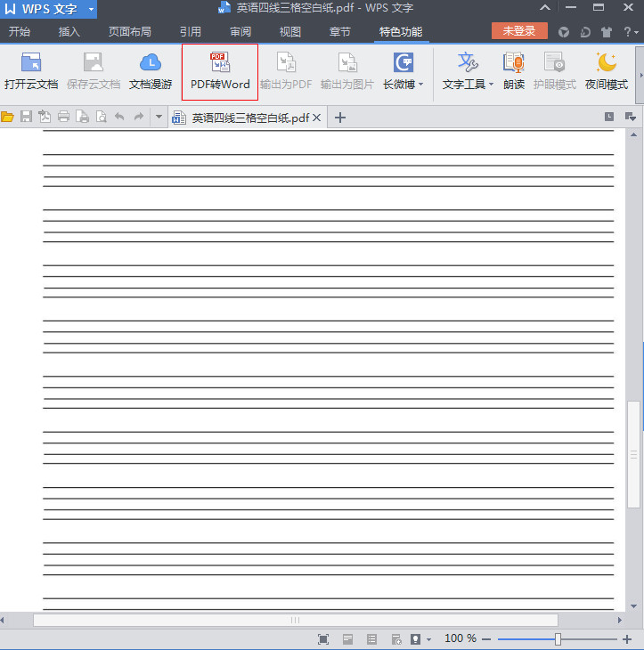Click the 100 % zoom level

(x=461, y=638)
